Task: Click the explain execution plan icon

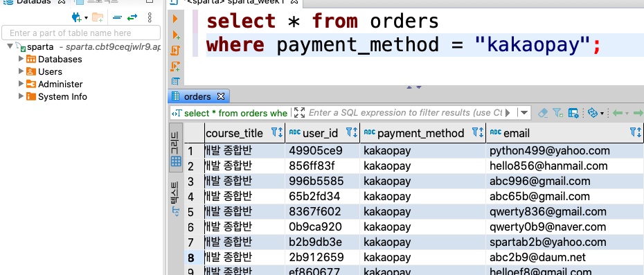Action: (175, 81)
